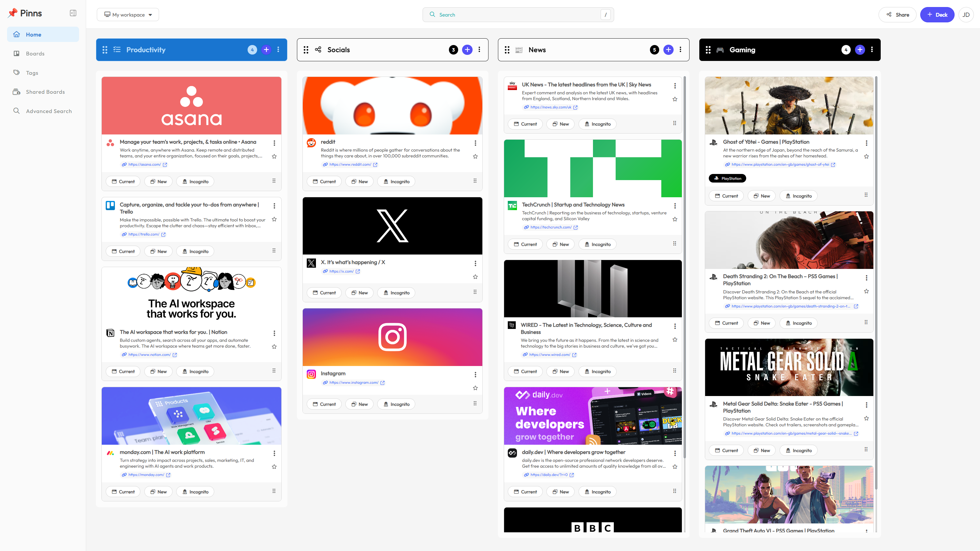Image resolution: width=980 pixels, height=551 pixels.
Task: Open the trello.com link
Action: (x=143, y=234)
